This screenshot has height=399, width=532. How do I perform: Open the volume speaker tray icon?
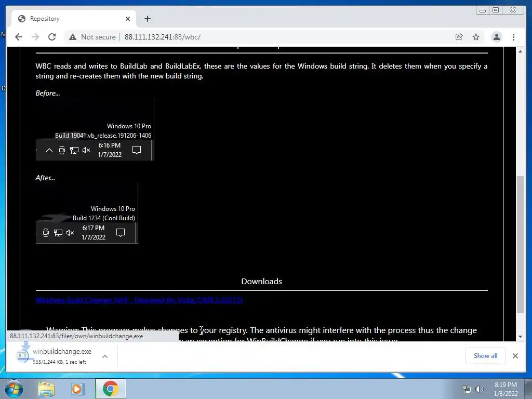point(480,389)
